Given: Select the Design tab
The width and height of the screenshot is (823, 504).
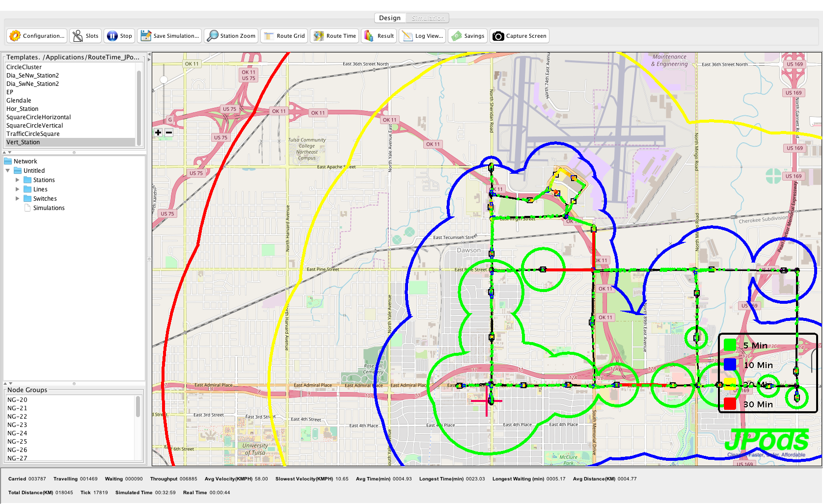Looking at the screenshot, I should coord(390,18).
